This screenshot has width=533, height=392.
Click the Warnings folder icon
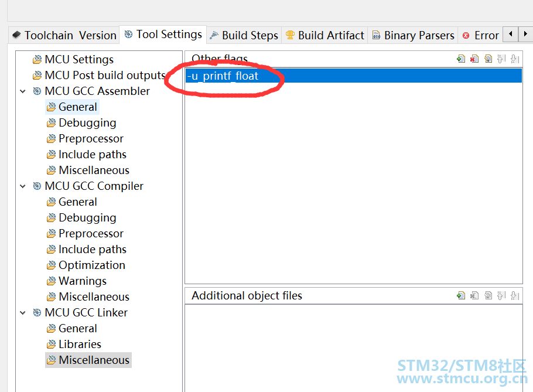pos(51,281)
